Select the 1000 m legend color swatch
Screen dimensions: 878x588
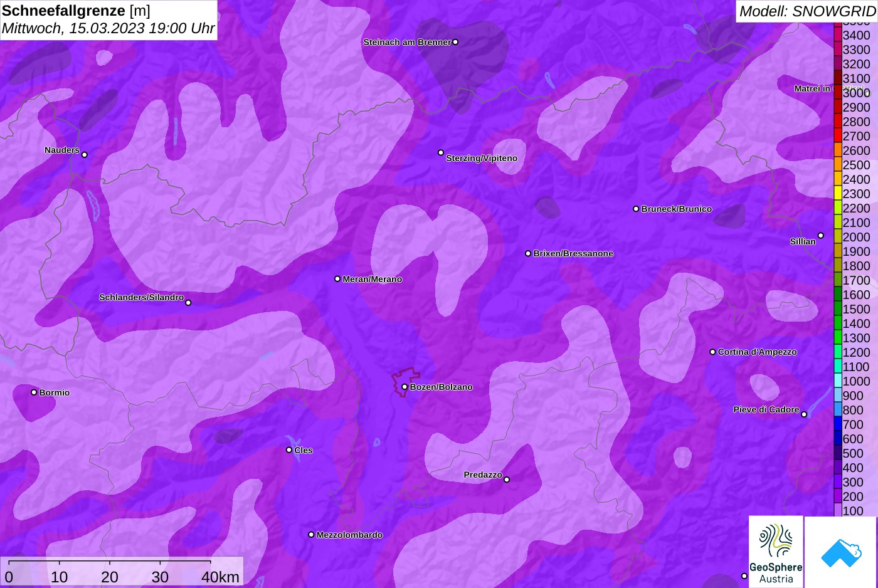[x=838, y=381]
